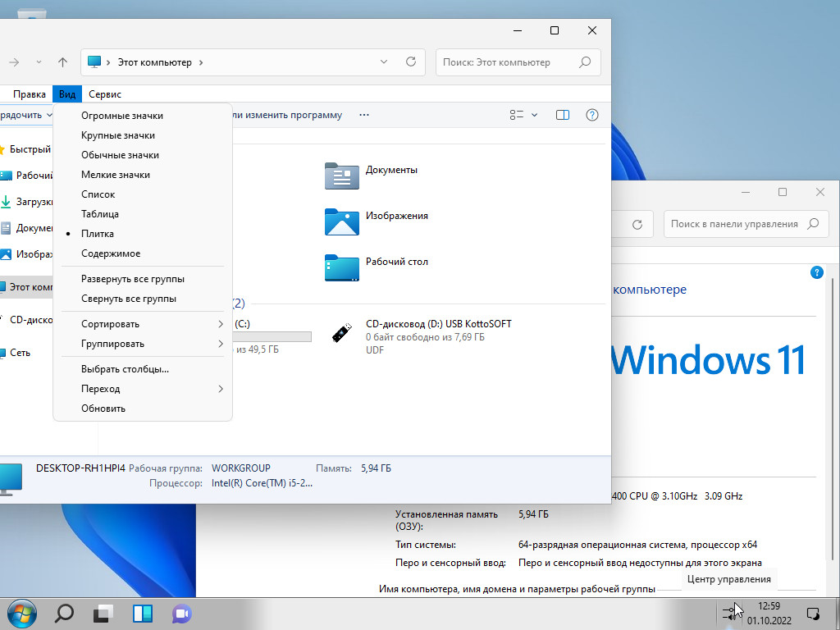Screen dimensions: 840x630
Task: Choose Выбрать столбцы...
Action: tap(143, 369)
